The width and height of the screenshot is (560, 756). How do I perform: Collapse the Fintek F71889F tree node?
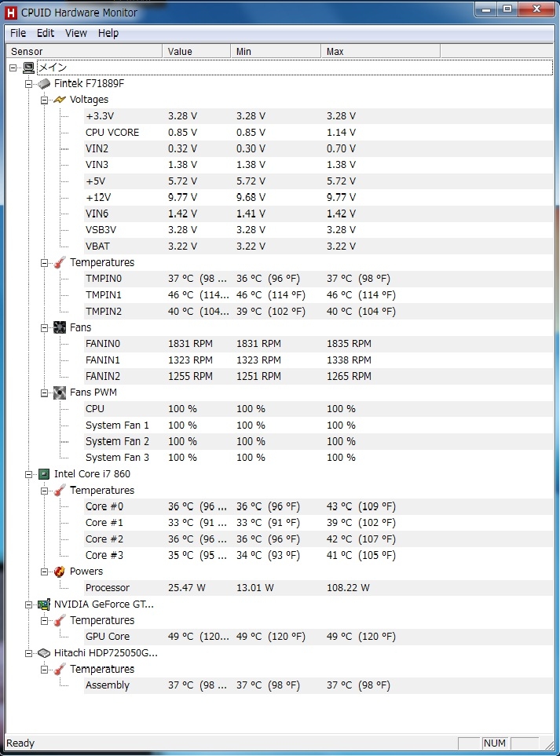[29, 83]
